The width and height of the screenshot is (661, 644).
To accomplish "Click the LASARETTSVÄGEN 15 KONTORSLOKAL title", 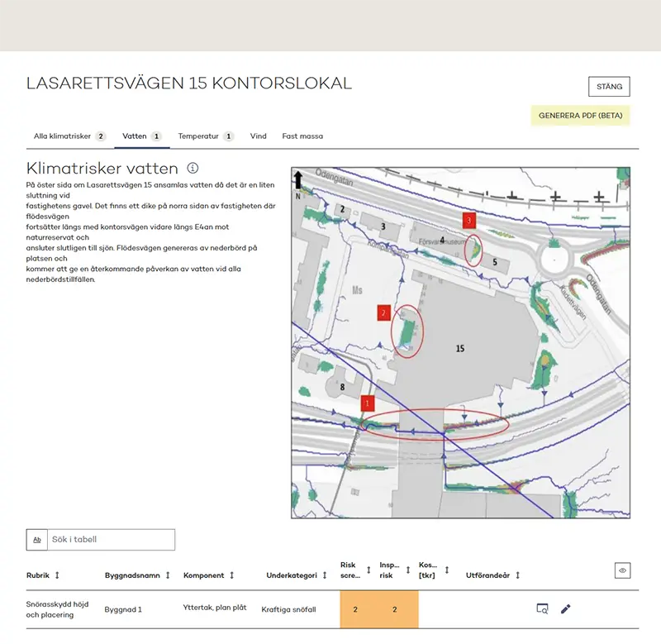I will (x=189, y=83).
